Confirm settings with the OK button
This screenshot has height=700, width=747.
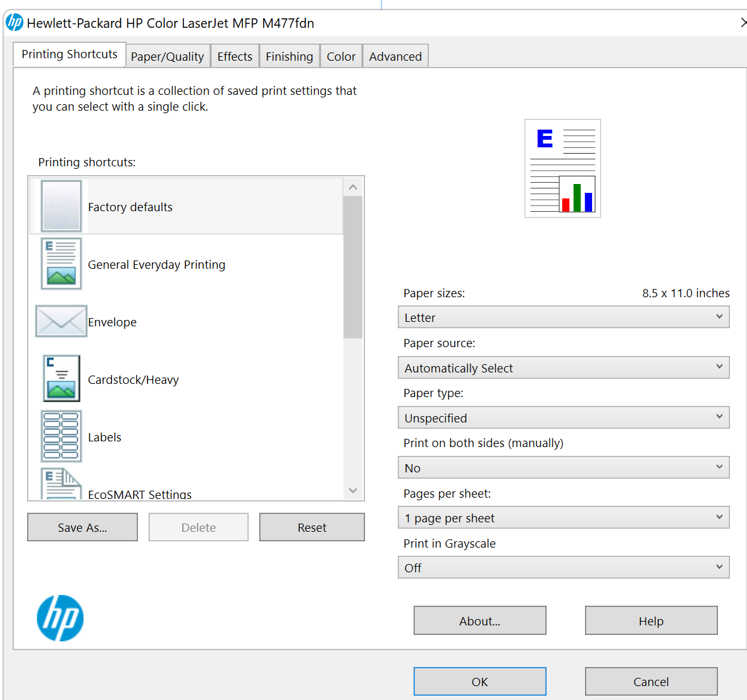(x=479, y=682)
